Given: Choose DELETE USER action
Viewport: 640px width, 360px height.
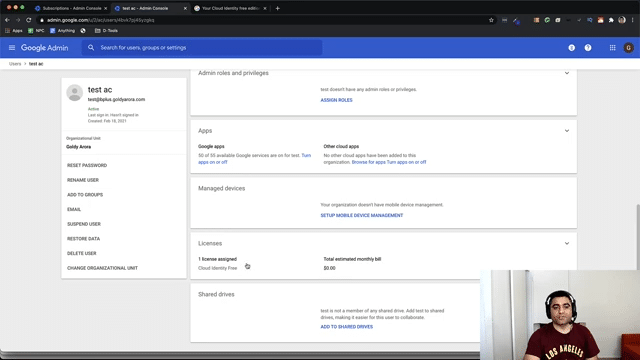Looking at the screenshot, I should coord(82,253).
